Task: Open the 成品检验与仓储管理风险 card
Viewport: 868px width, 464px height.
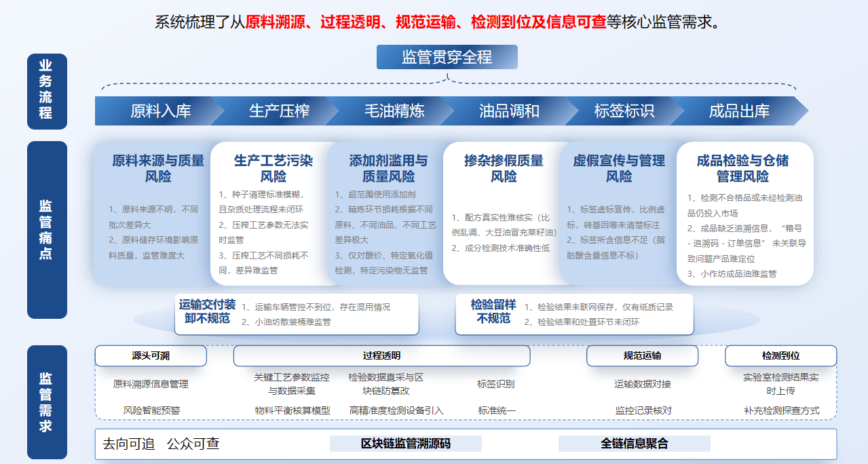Action: click(x=742, y=169)
